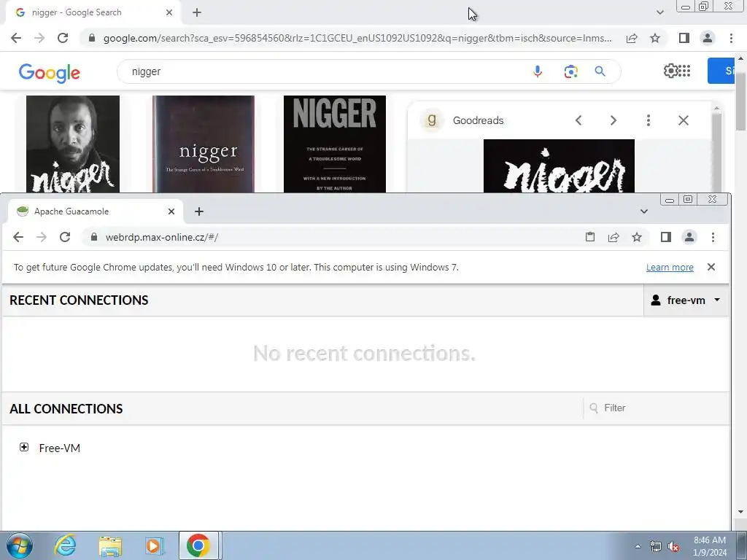Close the Google Search tab
The height and width of the screenshot is (560, 747).
point(169,12)
